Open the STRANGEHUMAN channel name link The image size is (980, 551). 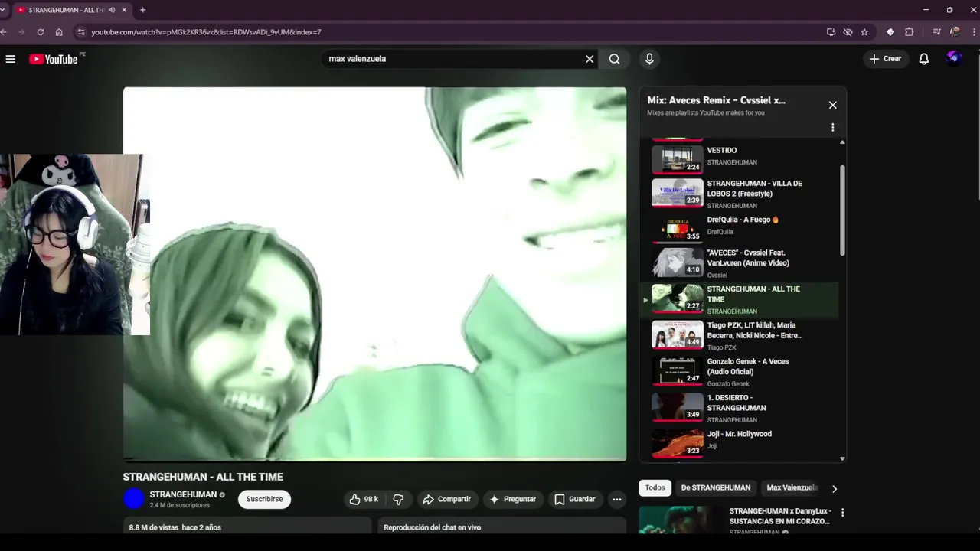point(183,494)
